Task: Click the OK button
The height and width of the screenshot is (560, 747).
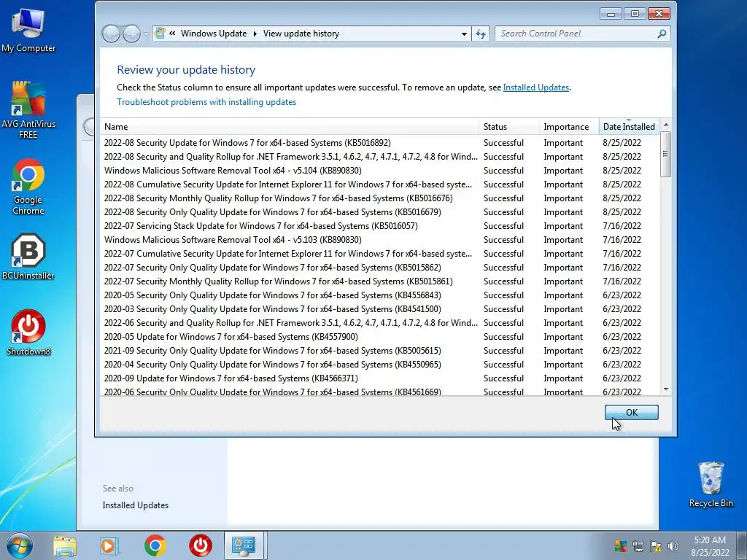Action: pyautogui.click(x=632, y=413)
